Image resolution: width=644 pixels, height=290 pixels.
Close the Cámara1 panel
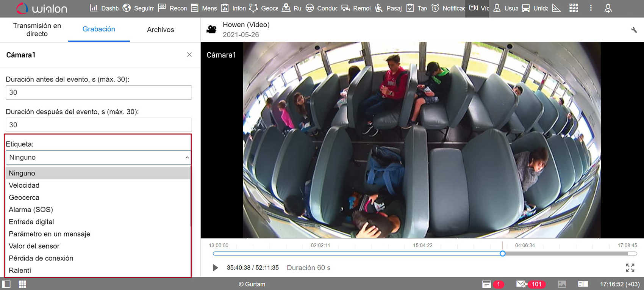point(189,55)
